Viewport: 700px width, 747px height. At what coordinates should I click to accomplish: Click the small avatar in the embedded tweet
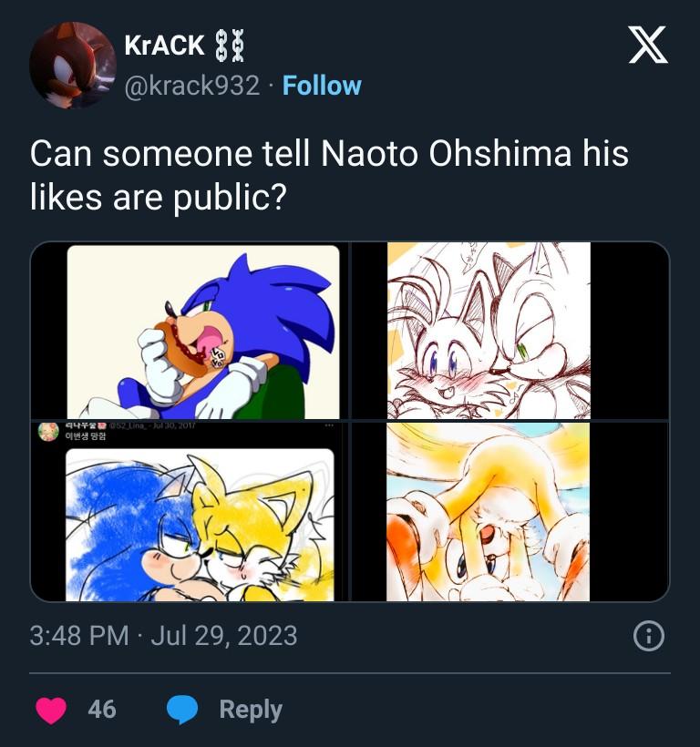click(x=48, y=432)
